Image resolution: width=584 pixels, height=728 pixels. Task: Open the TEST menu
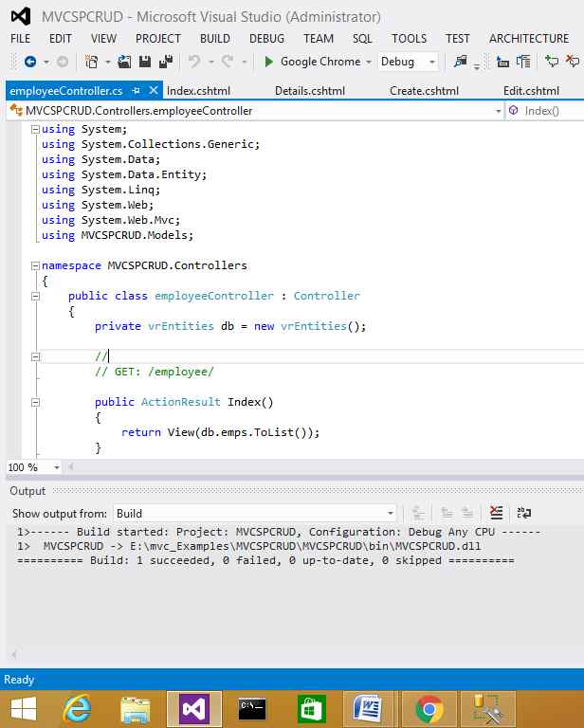tap(458, 39)
